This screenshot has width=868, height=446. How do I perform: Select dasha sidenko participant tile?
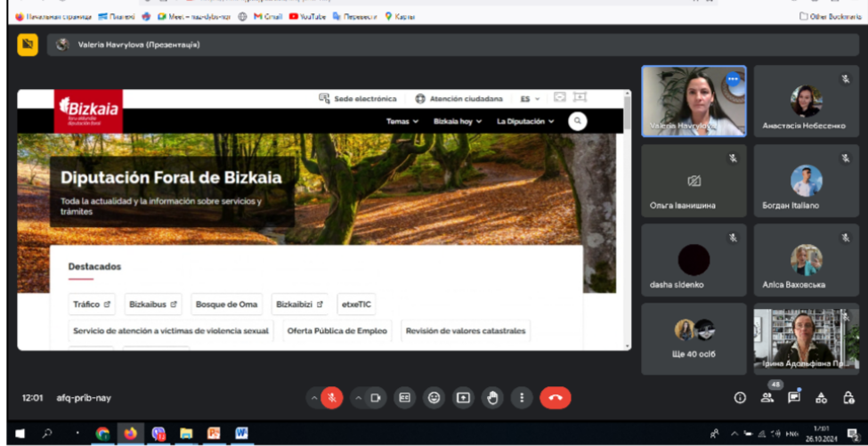point(694,260)
